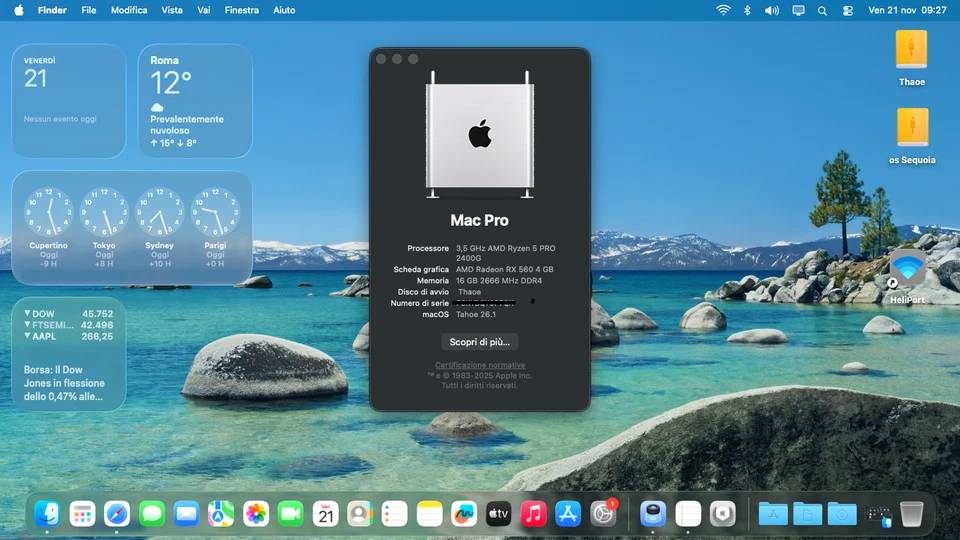Open Control Center in menu bar

[x=847, y=10]
